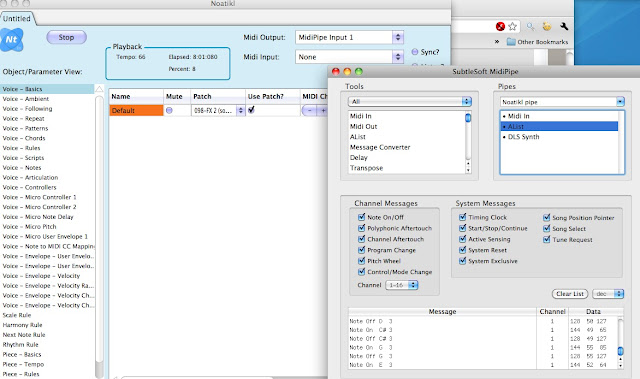Toggle System Reset checkbox
640x379 pixels.
[x=462, y=250]
